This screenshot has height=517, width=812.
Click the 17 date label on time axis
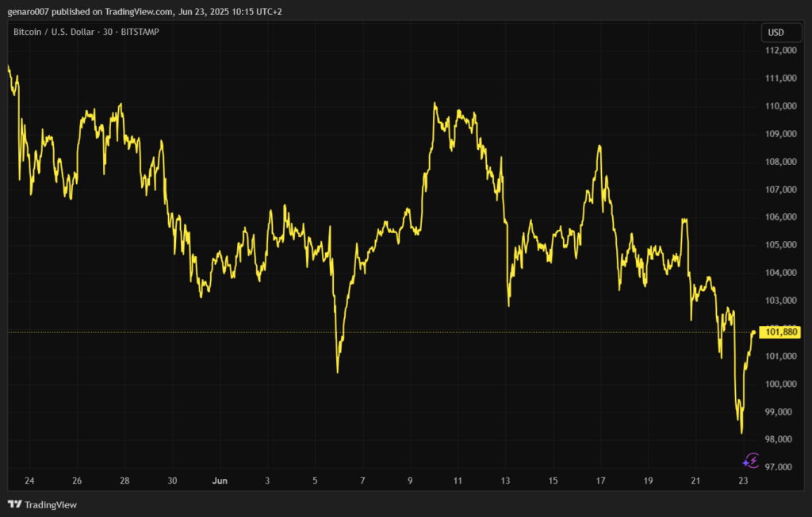[601, 481]
